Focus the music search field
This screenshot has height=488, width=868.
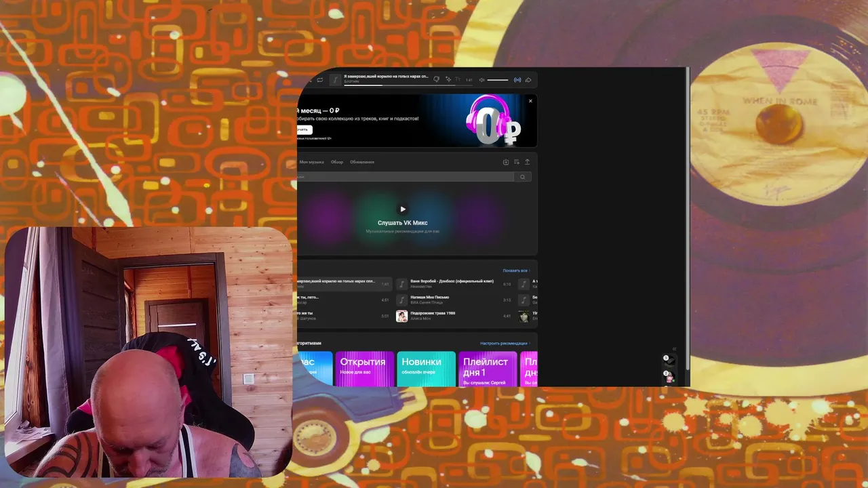(406, 177)
